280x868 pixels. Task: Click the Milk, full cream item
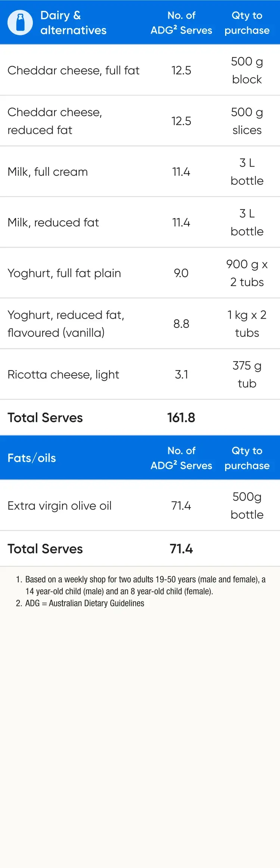48,172
